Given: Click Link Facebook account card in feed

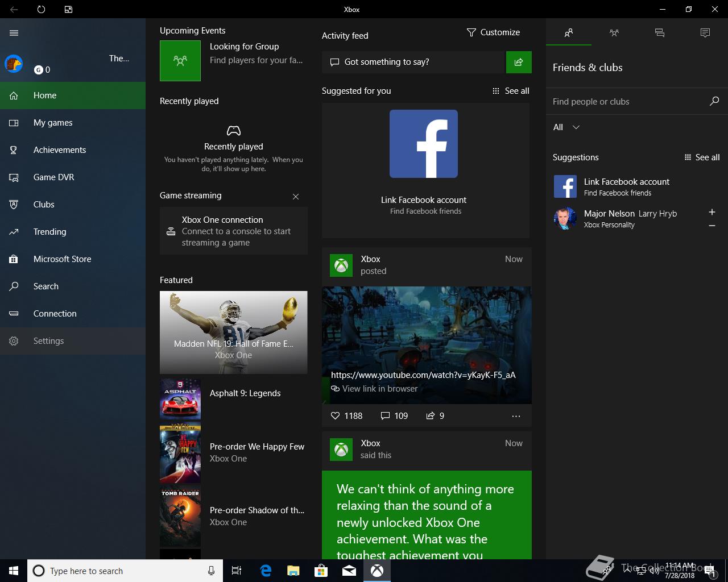Looking at the screenshot, I should pos(426,171).
